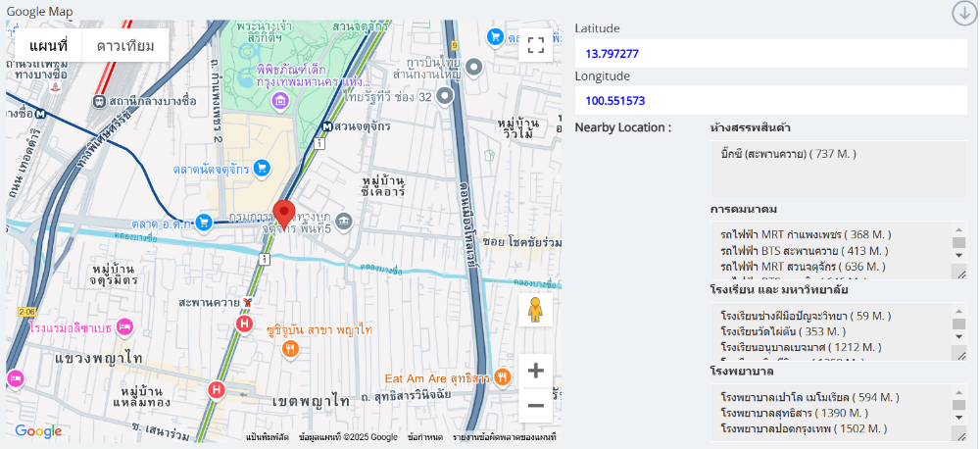Click ซูชิจูบัน restaurant marker
The width and height of the screenshot is (980, 449).
pyautogui.click(x=290, y=348)
